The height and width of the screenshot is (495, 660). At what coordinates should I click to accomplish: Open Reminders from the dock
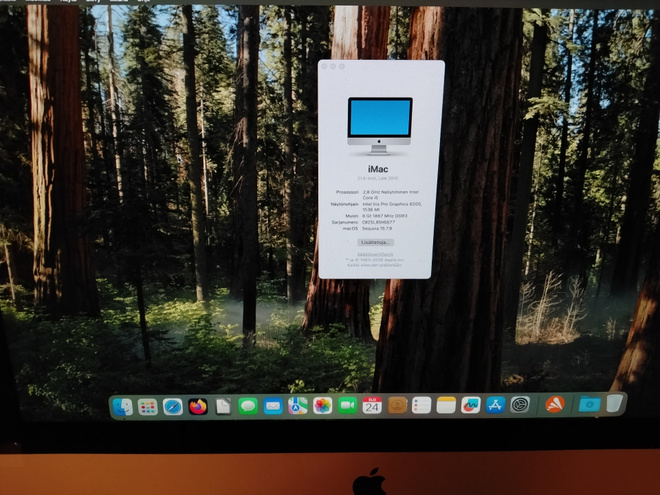[x=421, y=405]
